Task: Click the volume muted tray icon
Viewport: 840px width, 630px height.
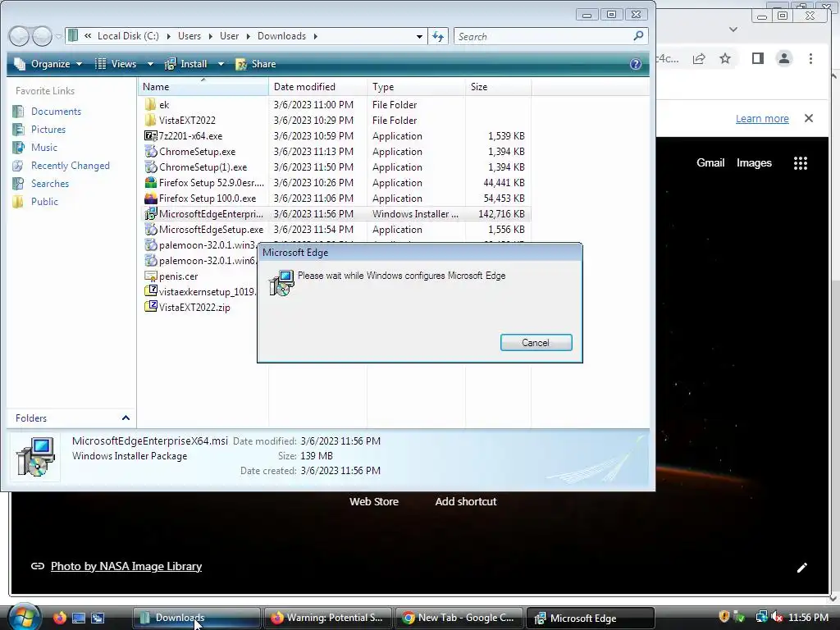Action: pos(777,618)
